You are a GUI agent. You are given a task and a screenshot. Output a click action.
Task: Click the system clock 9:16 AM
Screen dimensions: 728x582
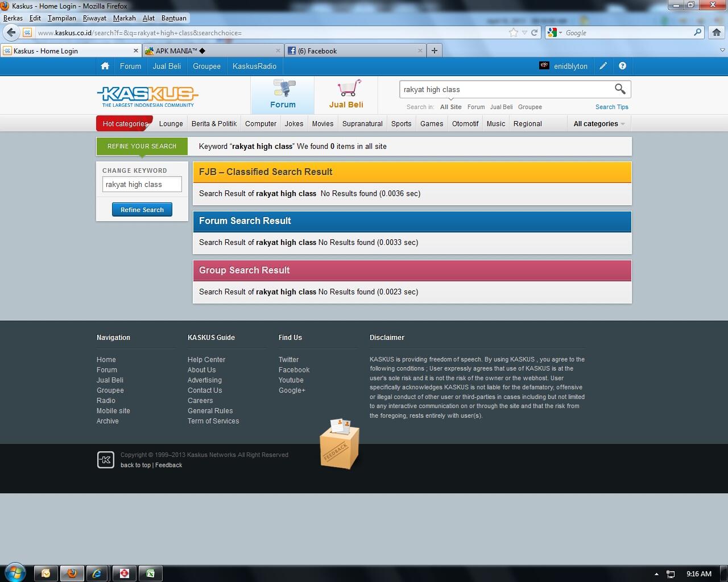[x=698, y=574]
